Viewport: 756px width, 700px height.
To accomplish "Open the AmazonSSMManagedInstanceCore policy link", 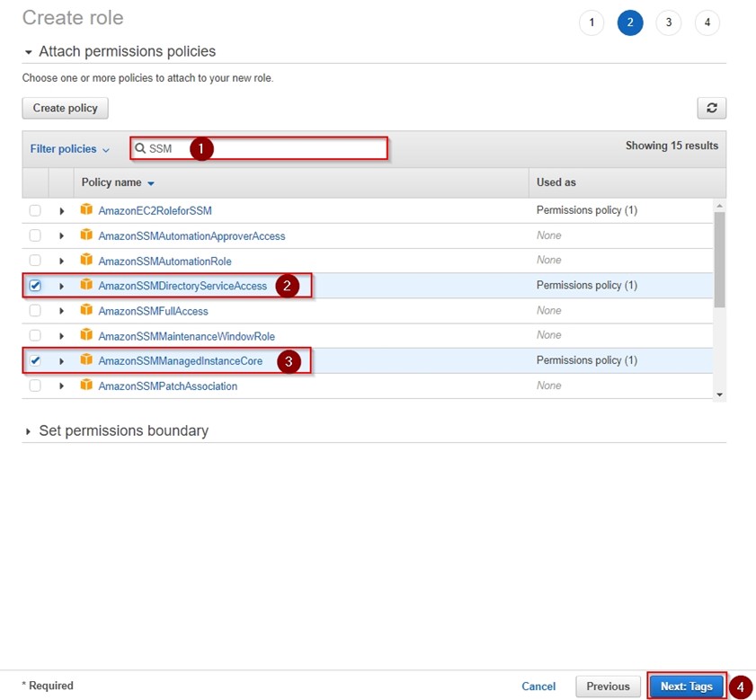I will (x=180, y=360).
